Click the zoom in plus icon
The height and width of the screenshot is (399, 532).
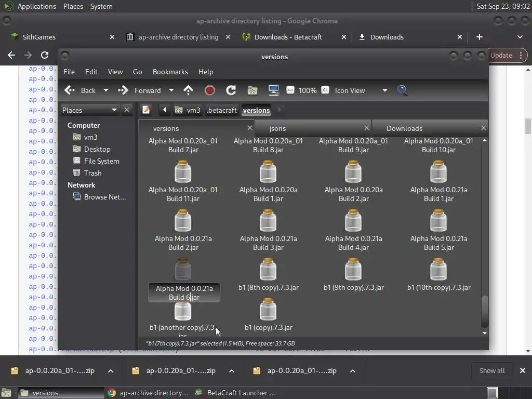point(325,90)
